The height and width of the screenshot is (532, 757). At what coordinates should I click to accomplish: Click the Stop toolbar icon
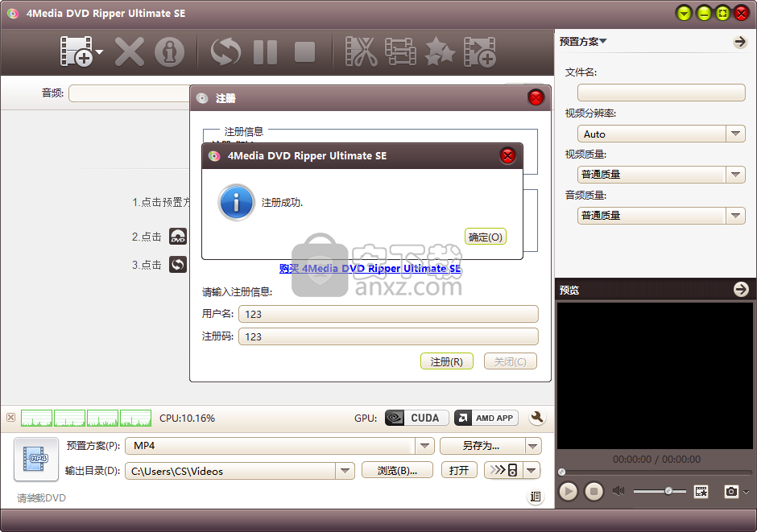[304, 52]
